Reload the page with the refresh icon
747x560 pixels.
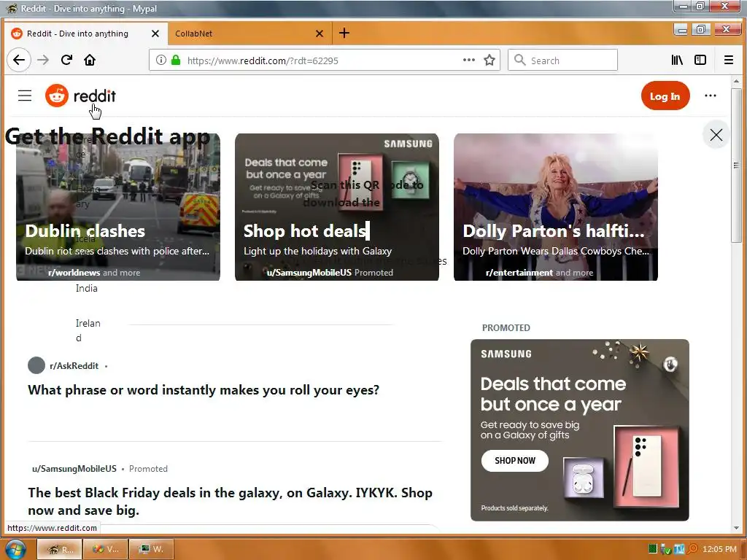[x=66, y=60]
